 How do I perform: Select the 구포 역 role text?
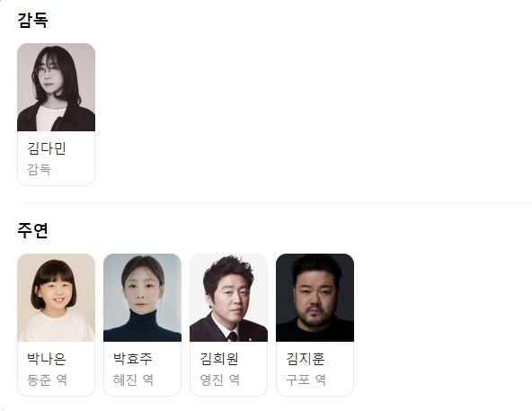(306, 380)
